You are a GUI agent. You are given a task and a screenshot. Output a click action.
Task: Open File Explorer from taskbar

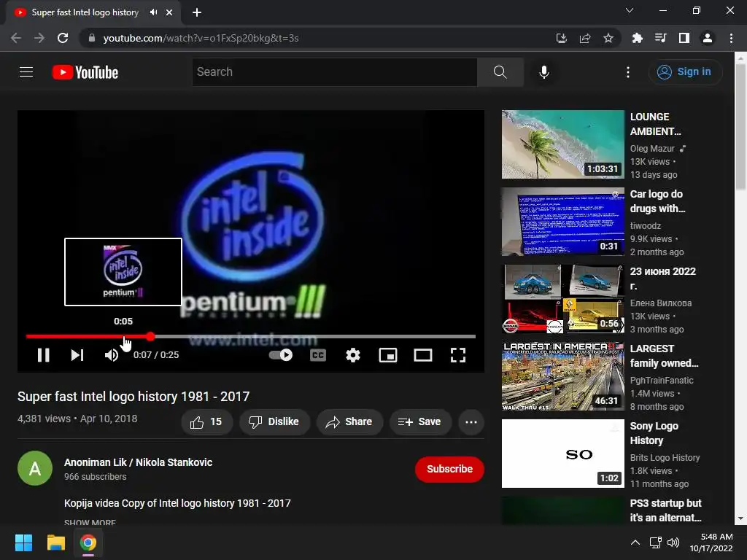(55, 542)
